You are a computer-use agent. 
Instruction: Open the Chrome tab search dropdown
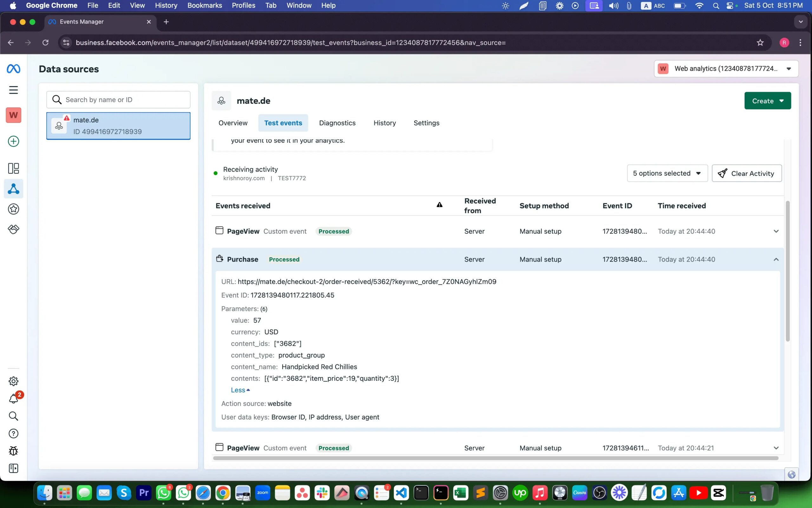coord(801,22)
